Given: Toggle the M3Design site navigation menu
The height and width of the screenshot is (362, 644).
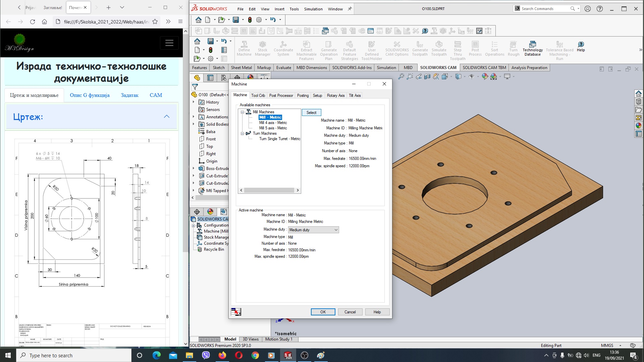Looking at the screenshot, I should click(169, 43).
